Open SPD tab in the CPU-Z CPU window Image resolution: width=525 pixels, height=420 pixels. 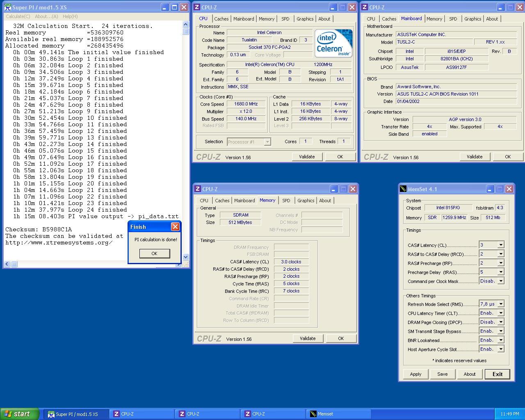[285, 19]
